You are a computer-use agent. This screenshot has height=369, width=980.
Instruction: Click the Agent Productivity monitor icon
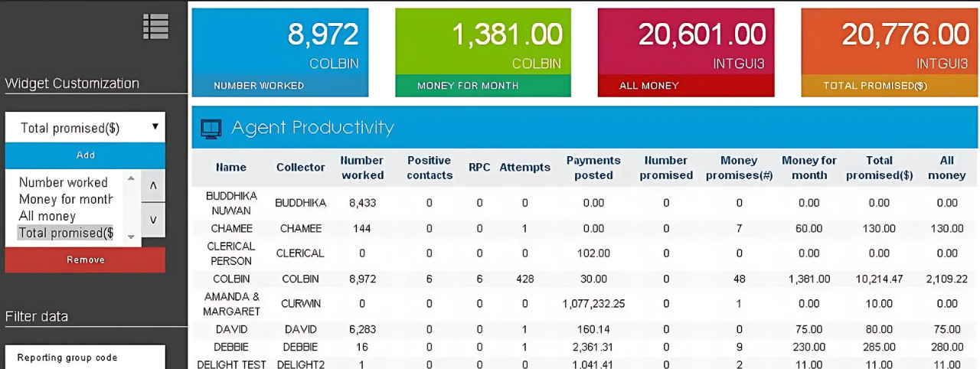[x=211, y=128]
